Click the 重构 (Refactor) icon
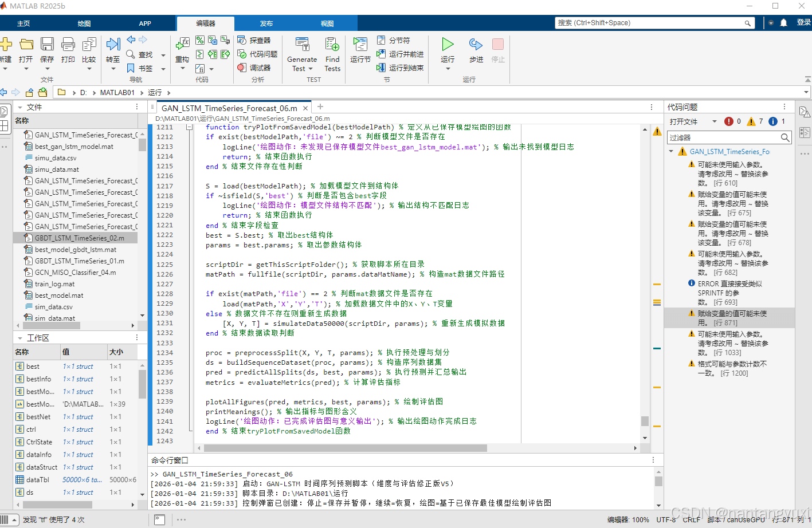The width and height of the screenshot is (812, 528). [x=182, y=44]
